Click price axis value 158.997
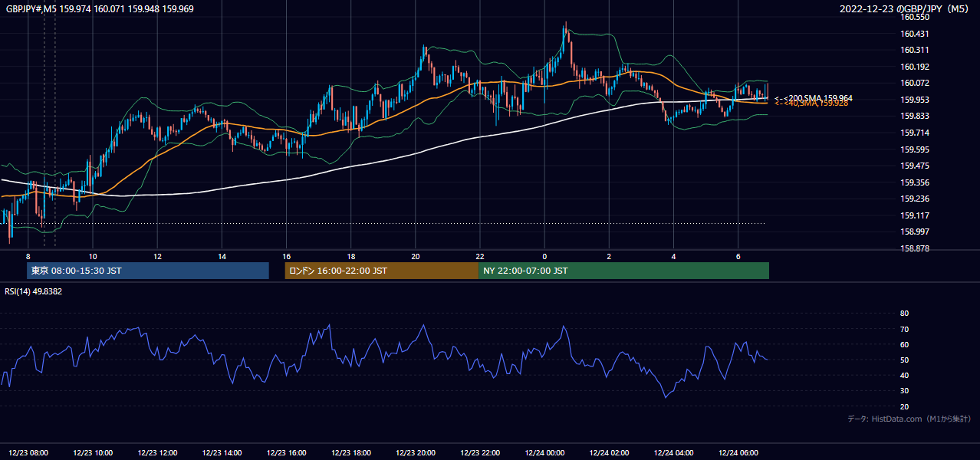The width and height of the screenshot is (980, 460). 914,232
